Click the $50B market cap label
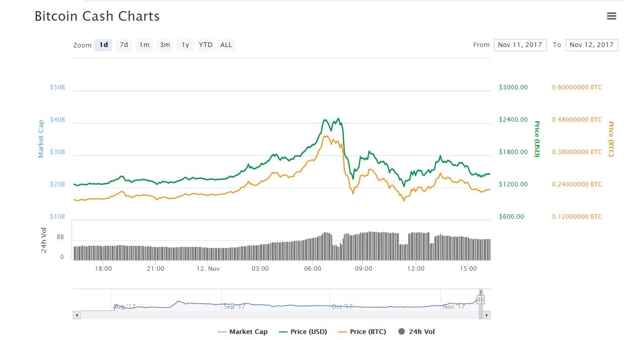 pyautogui.click(x=58, y=87)
